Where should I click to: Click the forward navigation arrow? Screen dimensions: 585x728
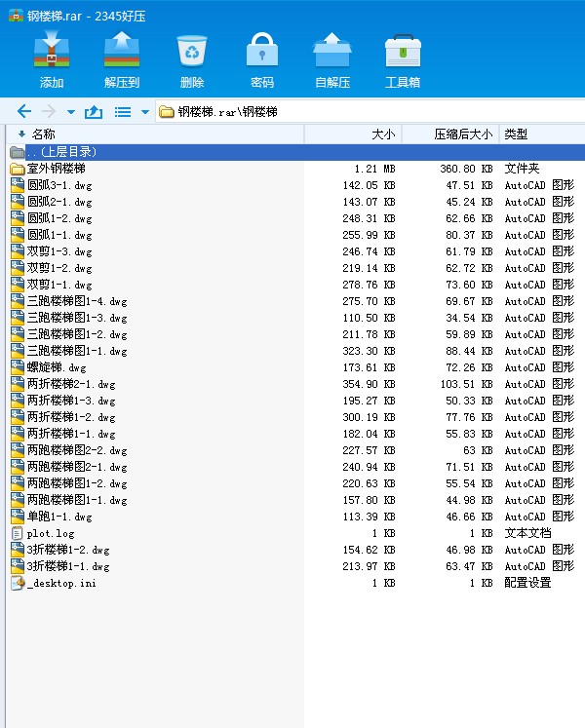click(x=49, y=111)
